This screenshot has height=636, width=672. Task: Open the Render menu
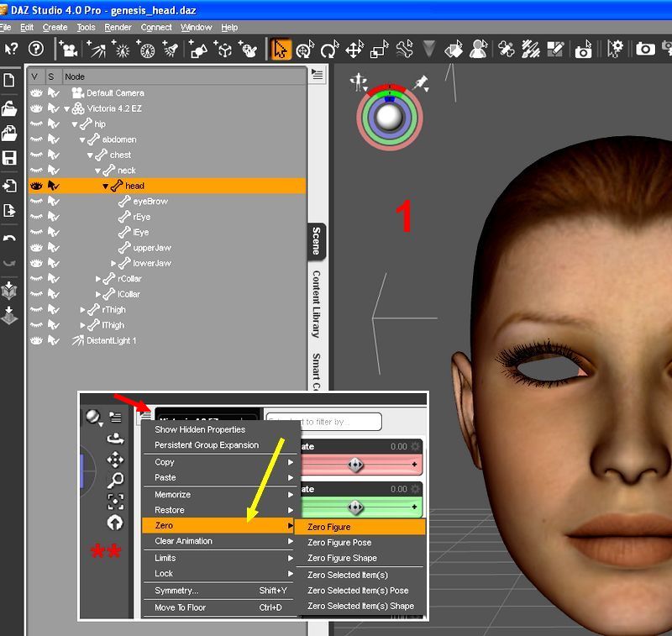tap(118, 28)
